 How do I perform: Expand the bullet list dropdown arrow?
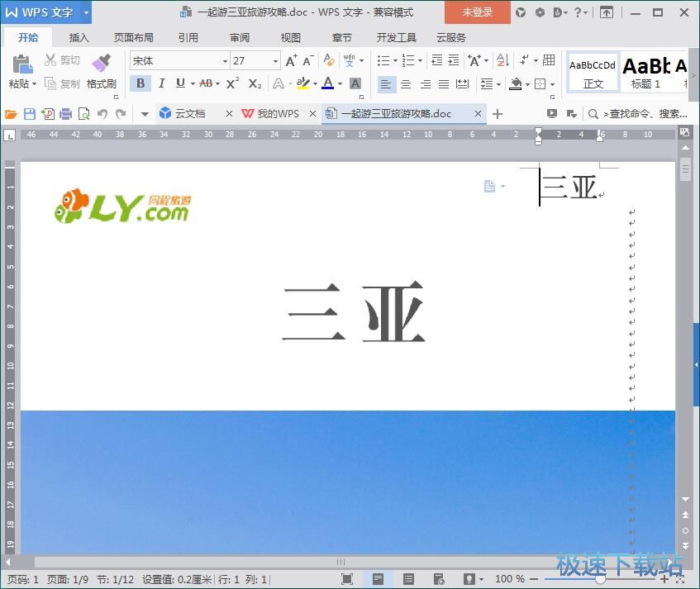[395, 60]
